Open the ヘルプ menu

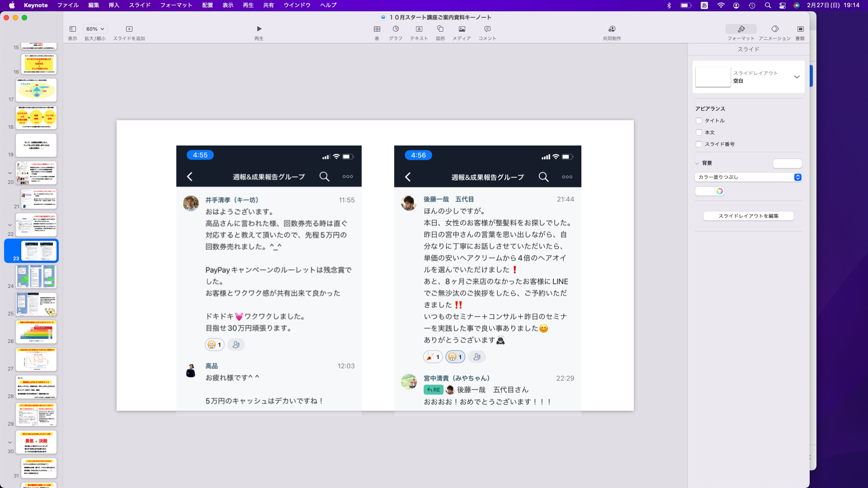pos(328,5)
